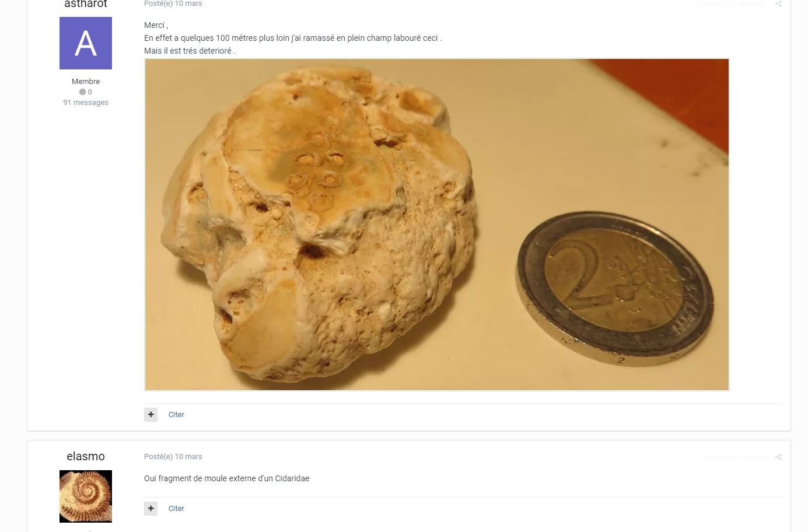Click share icon on elasmo's post
Screen dimensions: 808x532
tap(778, 457)
